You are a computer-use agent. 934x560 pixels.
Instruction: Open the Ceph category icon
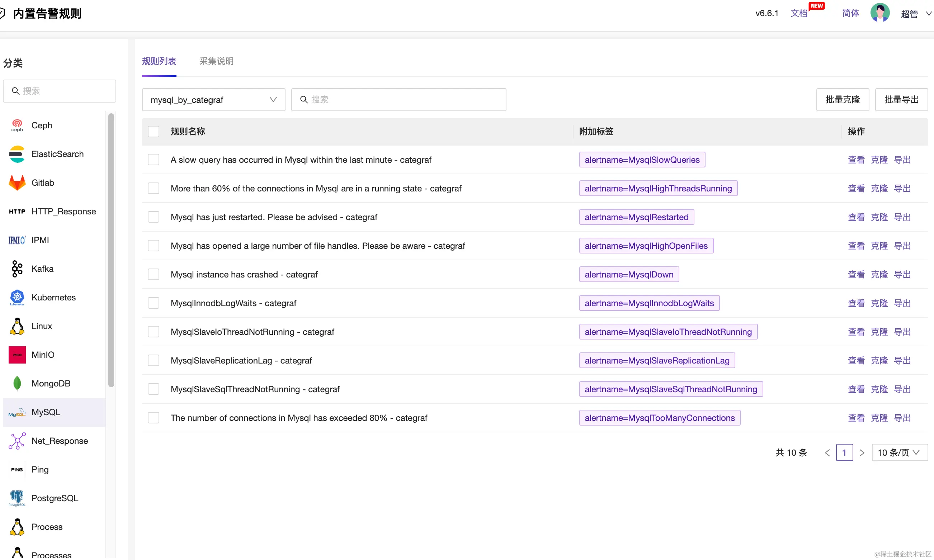pos(17,125)
